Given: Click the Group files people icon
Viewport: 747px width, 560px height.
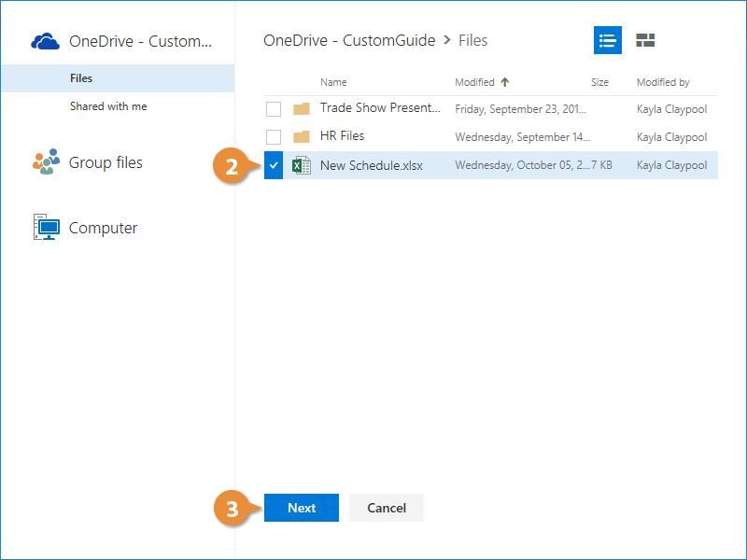Looking at the screenshot, I should click(46, 162).
